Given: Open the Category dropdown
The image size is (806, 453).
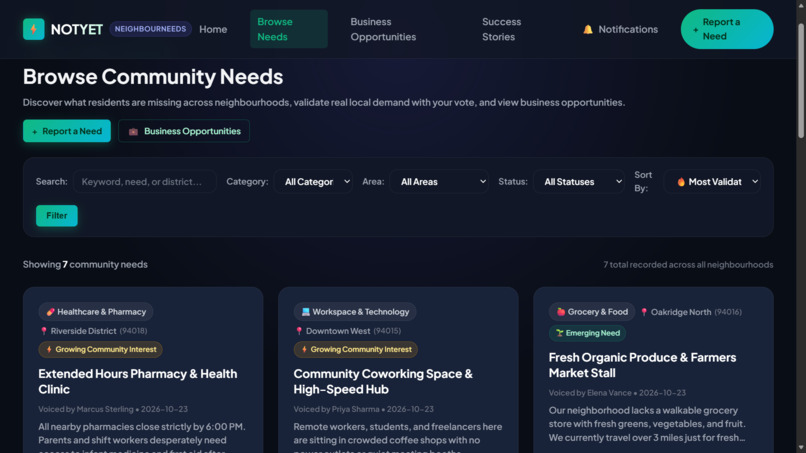Looking at the screenshot, I should [313, 182].
